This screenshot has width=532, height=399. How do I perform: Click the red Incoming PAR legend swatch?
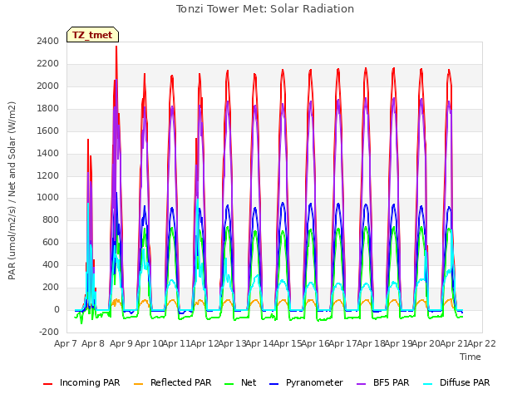point(48,384)
